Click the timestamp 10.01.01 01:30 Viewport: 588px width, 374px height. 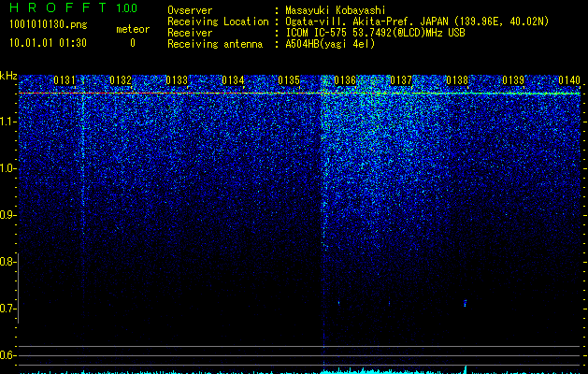(x=48, y=43)
